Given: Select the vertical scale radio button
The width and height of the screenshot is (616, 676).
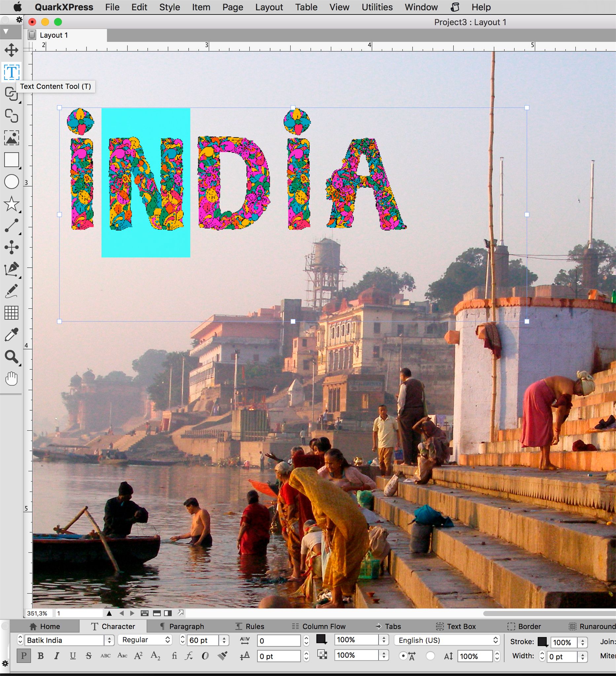Looking at the screenshot, I should (430, 656).
